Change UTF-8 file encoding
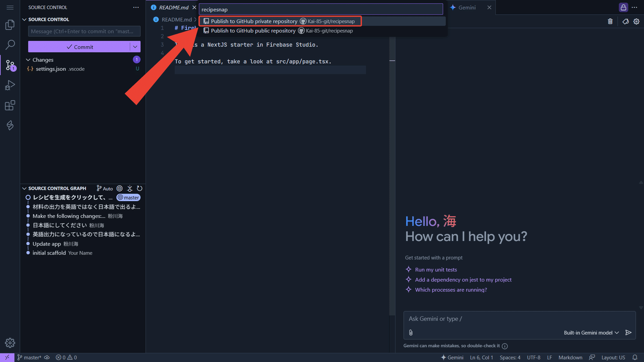 click(533, 358)
